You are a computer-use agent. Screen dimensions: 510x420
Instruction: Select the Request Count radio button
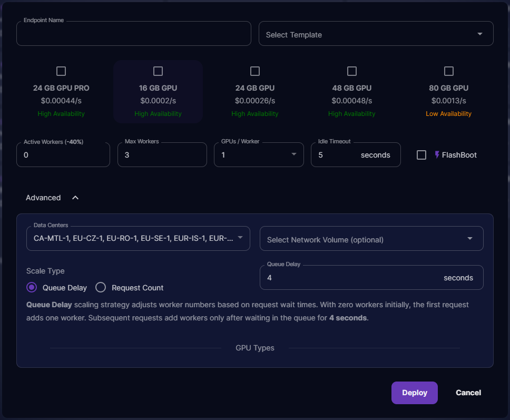point(101,287)
